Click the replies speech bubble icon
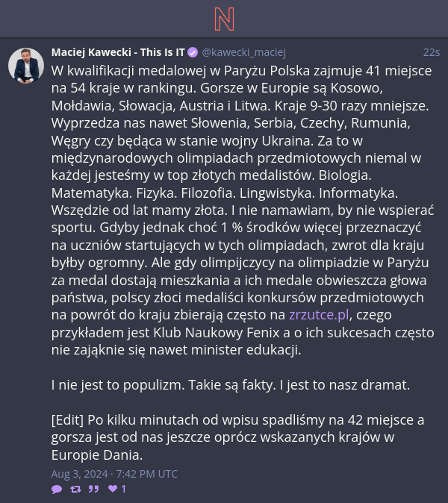Screen dimensions: 448x503 pyautogui.click(x=57, y=489)
